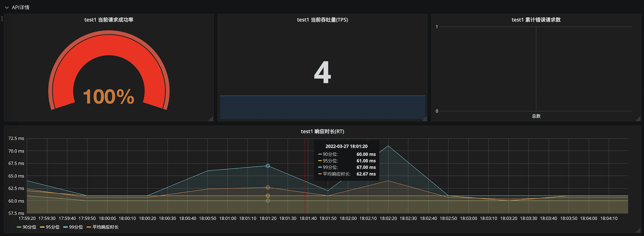Grab the RT panel corner handle
The width and height of the screenshot is (644, 236).
pos(638,230)
